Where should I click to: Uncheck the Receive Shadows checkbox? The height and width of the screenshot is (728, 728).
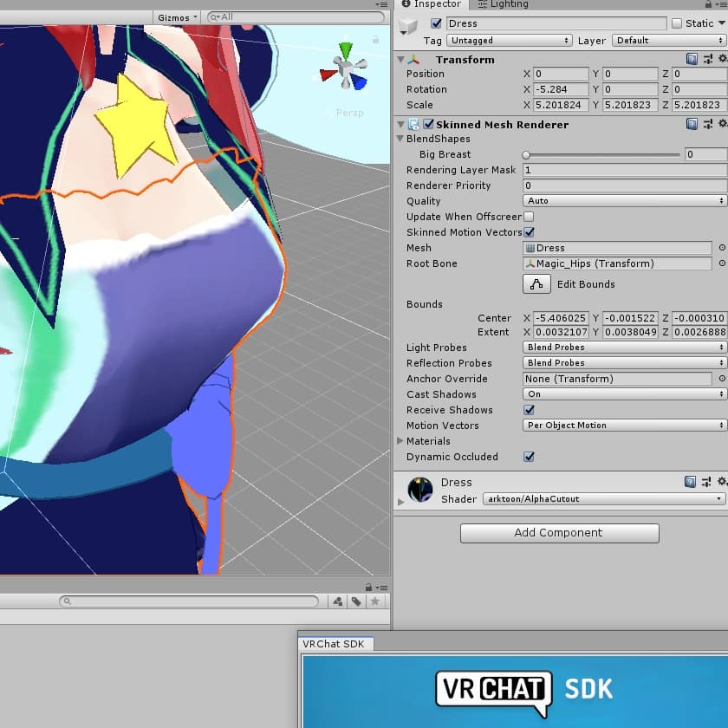[529, 409]
